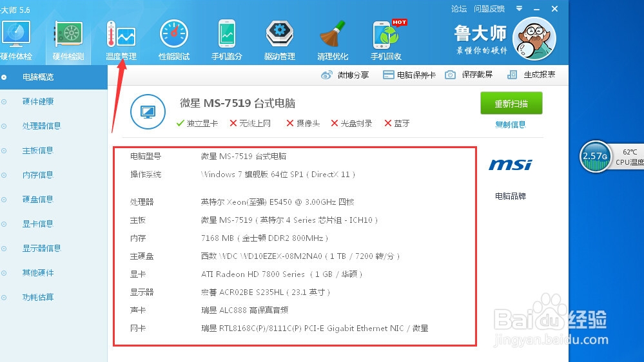Click processor value Xeon E5450 text
The height and width of the screenshot is (362, 644).
[x=278, y=202]
